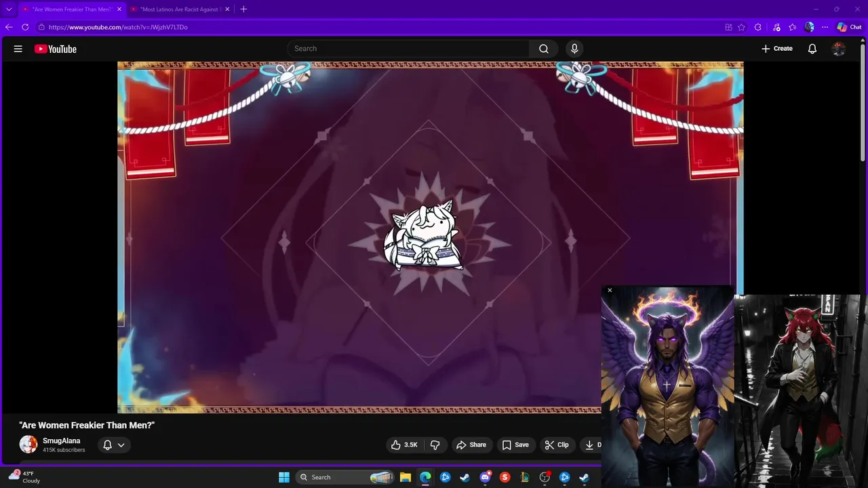Open the YouTube guide hamburger menu
This screenshot has height=488, width=868.
tap(18, 49)
